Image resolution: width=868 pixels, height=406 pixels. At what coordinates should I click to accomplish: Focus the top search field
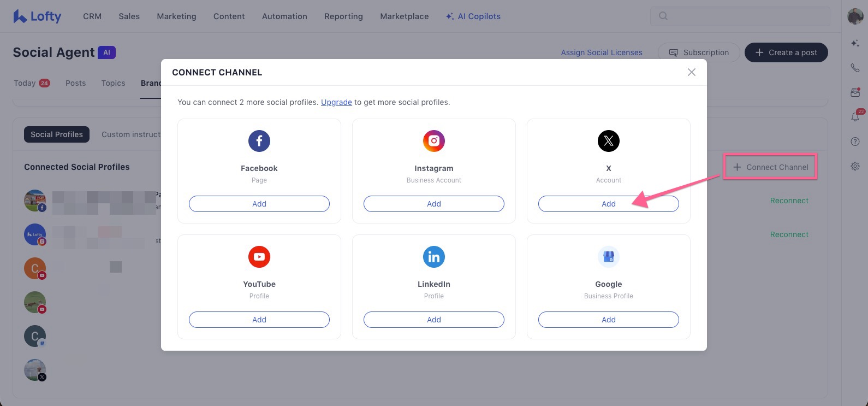point(740,16)
